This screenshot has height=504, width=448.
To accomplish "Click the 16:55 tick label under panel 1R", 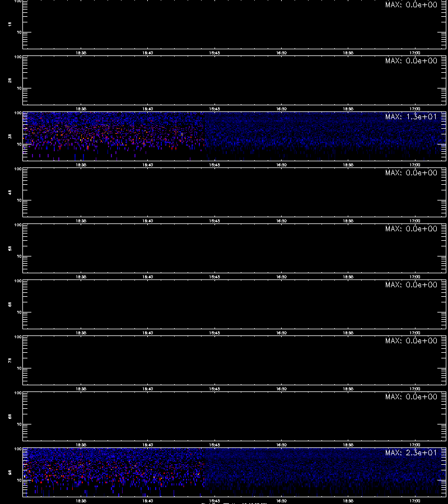I will [x=348, y=53].
